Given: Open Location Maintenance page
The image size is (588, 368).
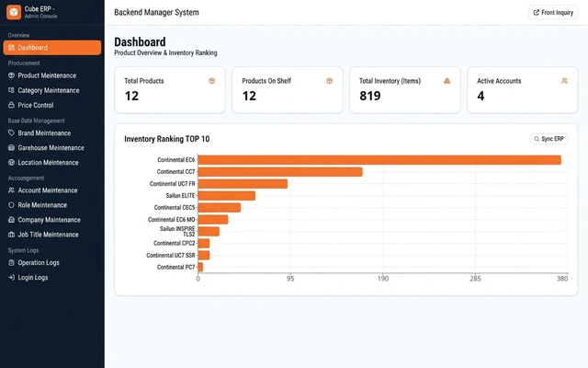Looking at the screenshot, I should (52, 163).
